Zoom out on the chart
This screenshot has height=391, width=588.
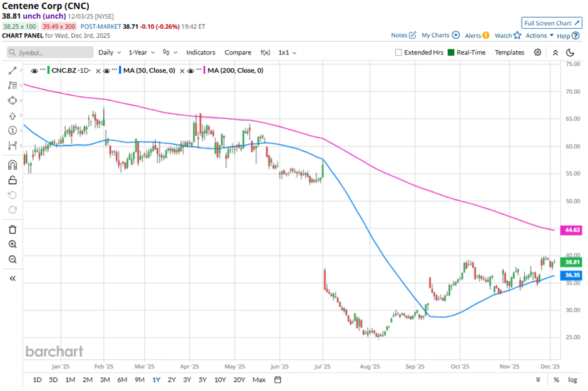click(12, 260)
